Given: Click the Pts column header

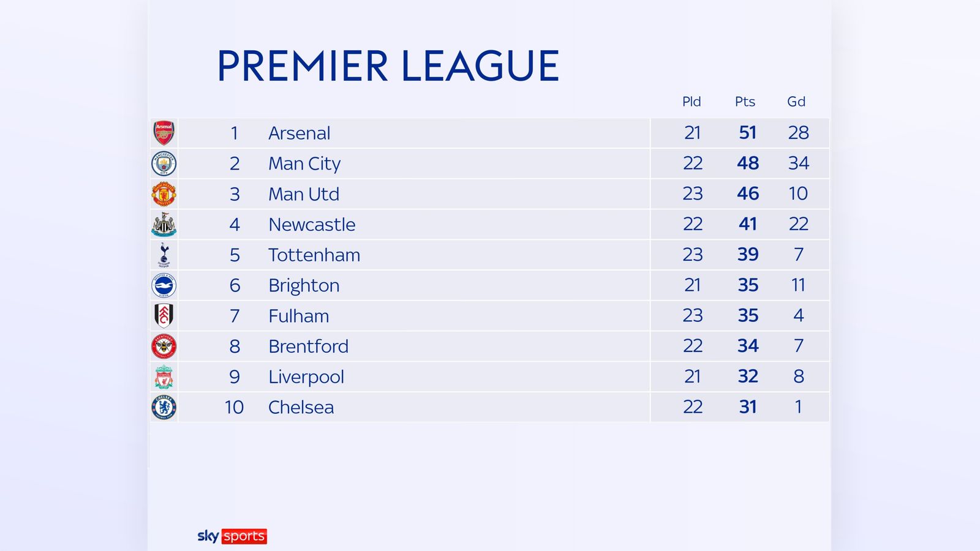Looking at the screenshot, I should [x=745, y=102].
